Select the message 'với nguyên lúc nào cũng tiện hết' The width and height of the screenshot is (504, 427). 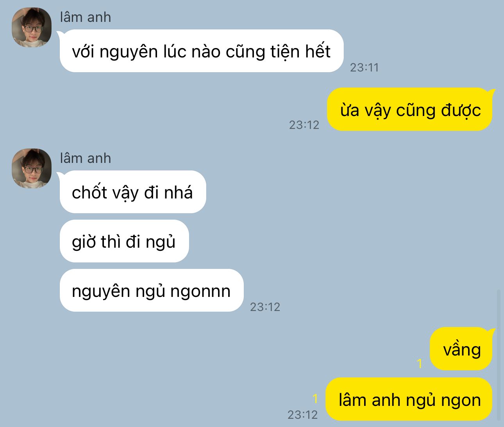coord(201,51)
